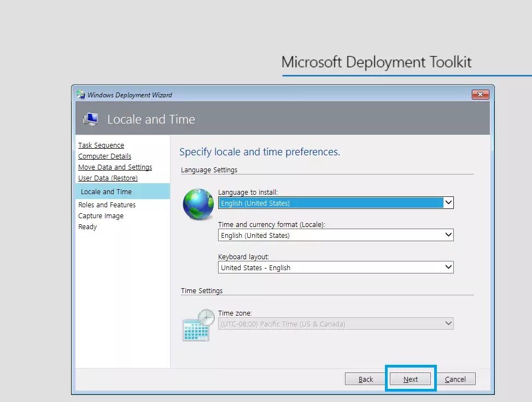This screenshot has height=402, width=532.
Task: Open the Keyboard layout dropdown
Action: pyautogui.click(x=336, y=267)
